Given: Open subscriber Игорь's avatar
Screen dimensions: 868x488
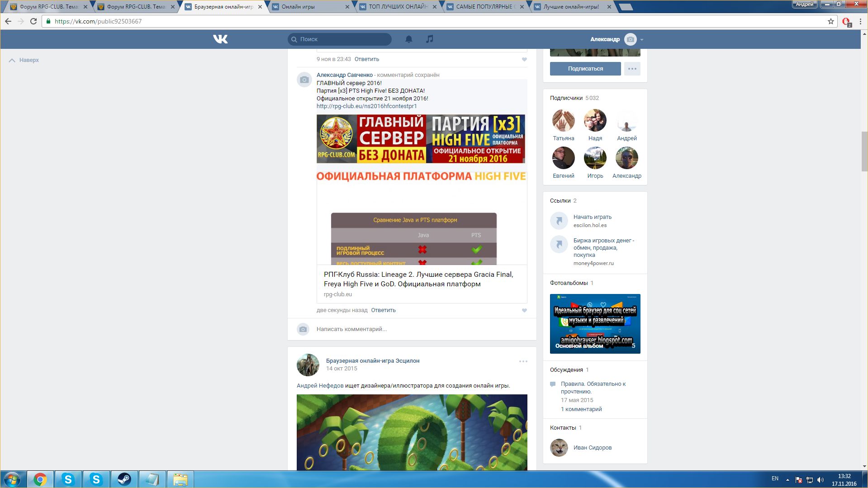Looking at the screenshot, I should click(x=595, y=158).
